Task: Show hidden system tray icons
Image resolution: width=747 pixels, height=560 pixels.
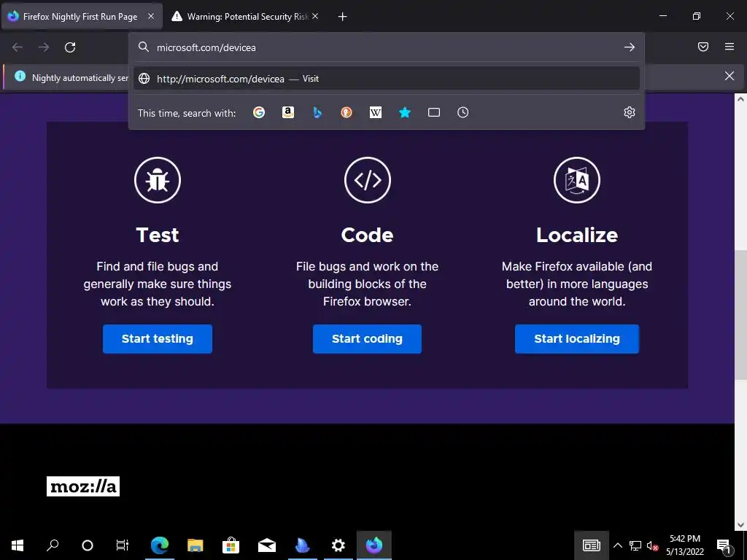Action: tap(617, 545)
